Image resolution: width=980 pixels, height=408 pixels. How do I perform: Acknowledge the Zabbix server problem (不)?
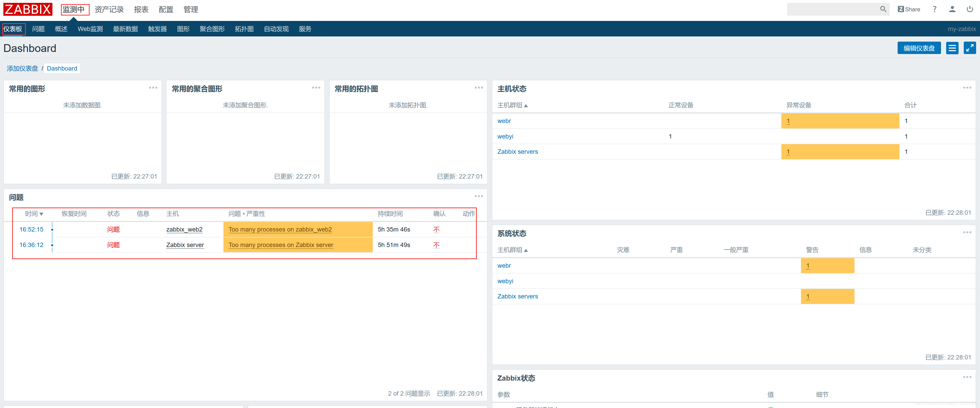point(436,245)
